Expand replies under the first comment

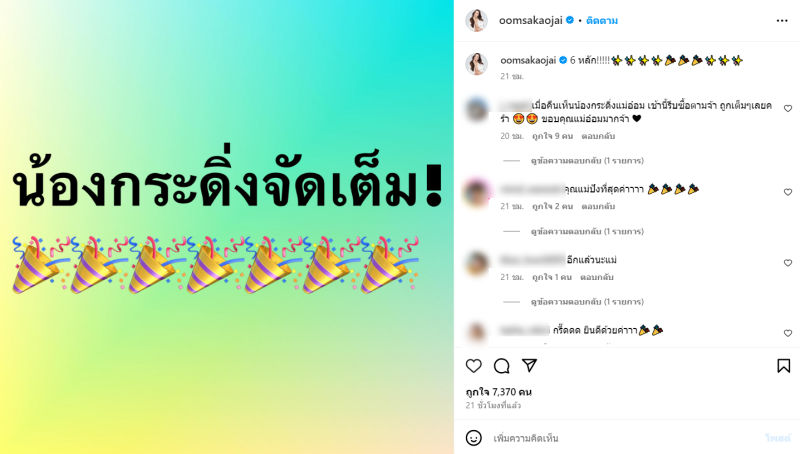(587, 161)
